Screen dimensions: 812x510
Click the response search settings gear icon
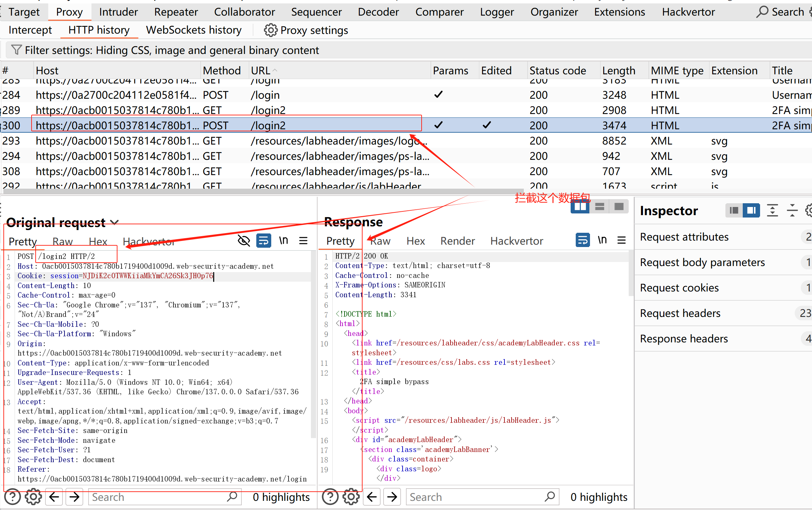click(x=351, y=497)
